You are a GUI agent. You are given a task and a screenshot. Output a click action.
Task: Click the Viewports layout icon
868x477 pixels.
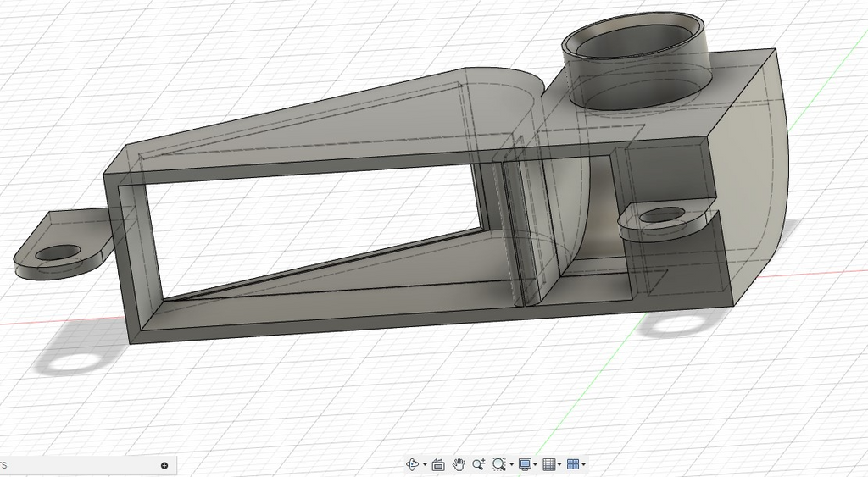[574, 464]
